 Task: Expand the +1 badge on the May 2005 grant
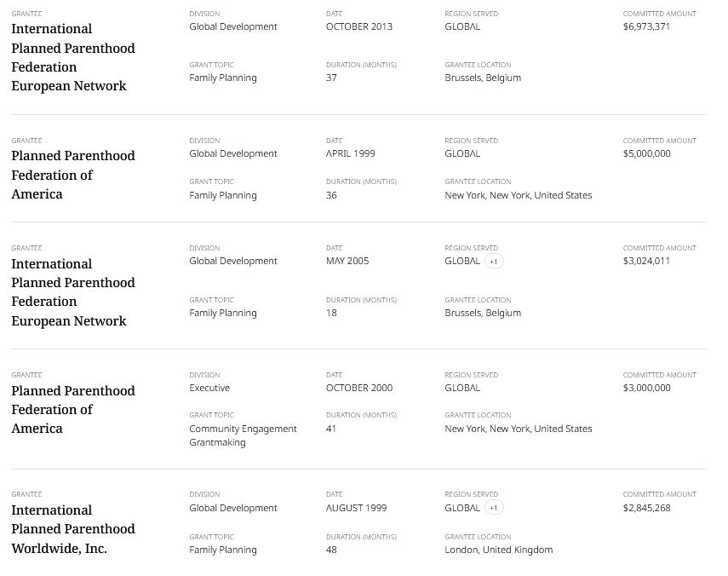click(x=494, y=261)
